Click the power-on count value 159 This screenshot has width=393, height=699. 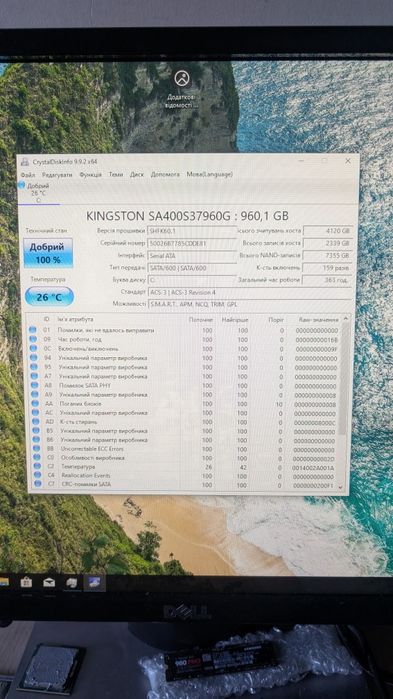tap(328, 268)
